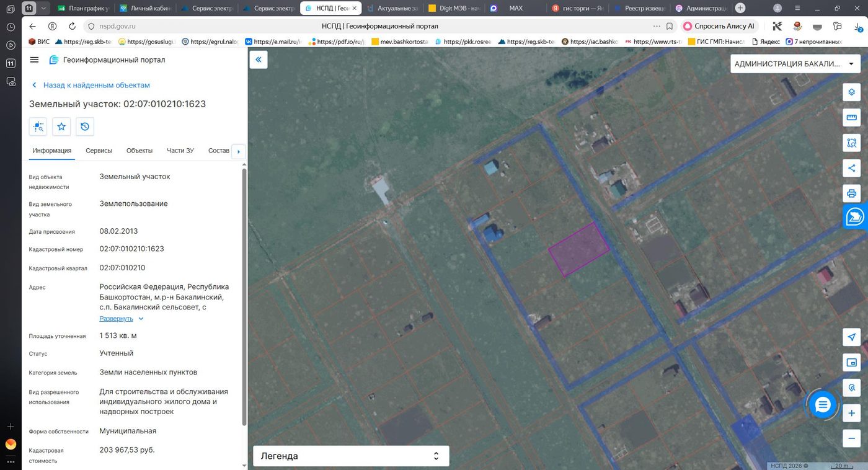Open the chat support bubble
The height and width of the screenshot is (470, 868).
coord(823,405)
